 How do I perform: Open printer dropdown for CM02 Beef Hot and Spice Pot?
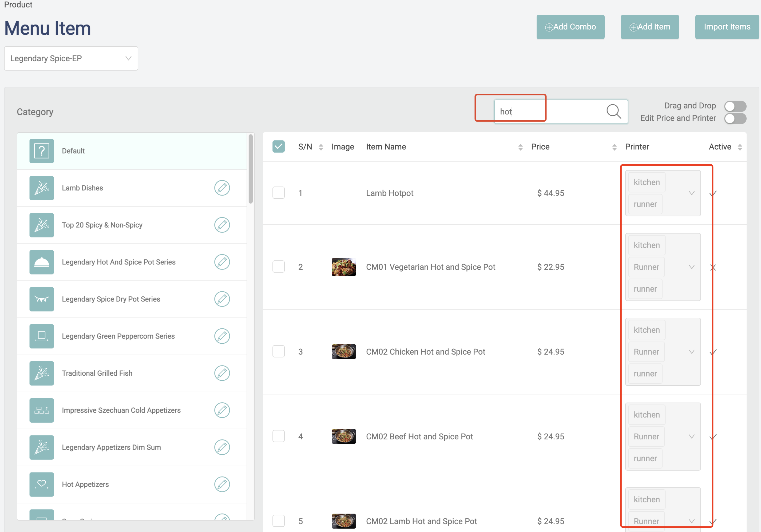pyautogui.click(x=663, y=436)
